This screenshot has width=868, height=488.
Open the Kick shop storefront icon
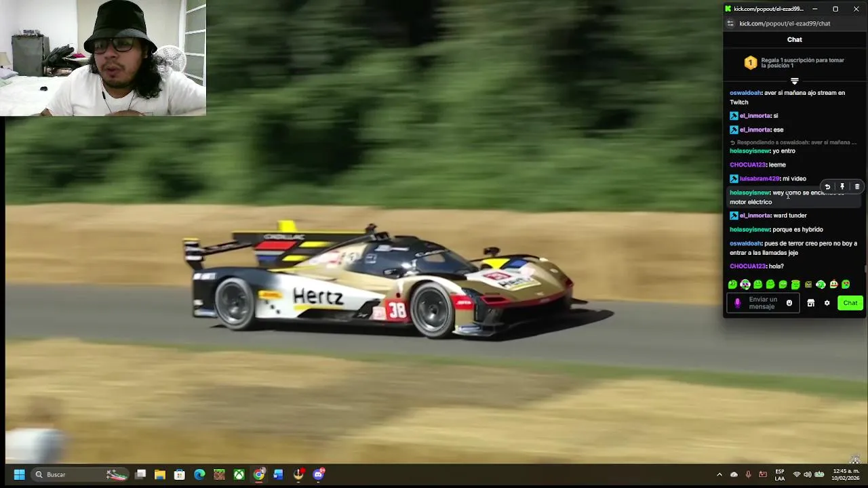click(x=810, y=303)
